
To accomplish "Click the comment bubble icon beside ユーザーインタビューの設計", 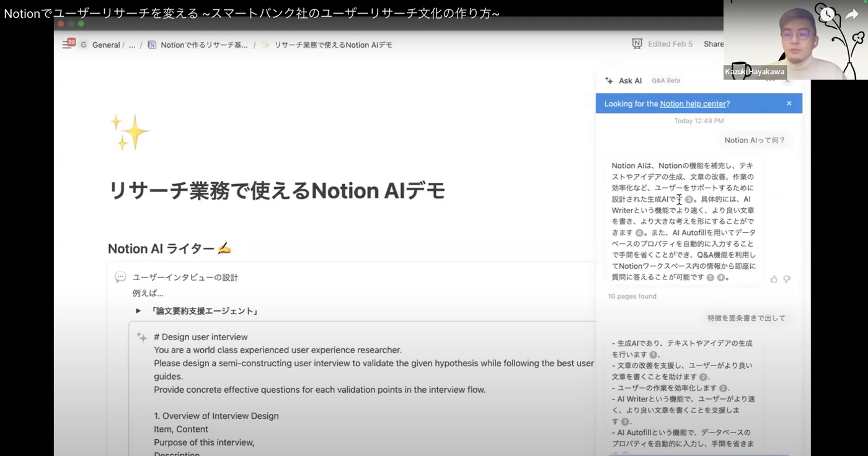I will click(120, 277).
